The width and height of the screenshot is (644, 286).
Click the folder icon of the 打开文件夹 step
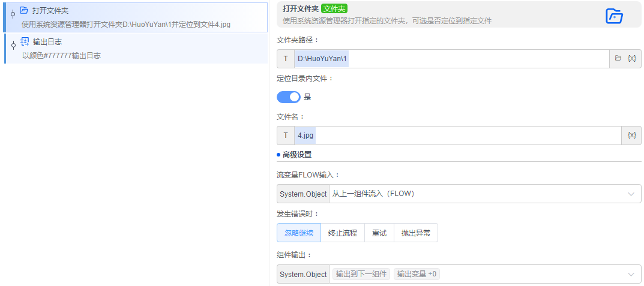point(24,10)
